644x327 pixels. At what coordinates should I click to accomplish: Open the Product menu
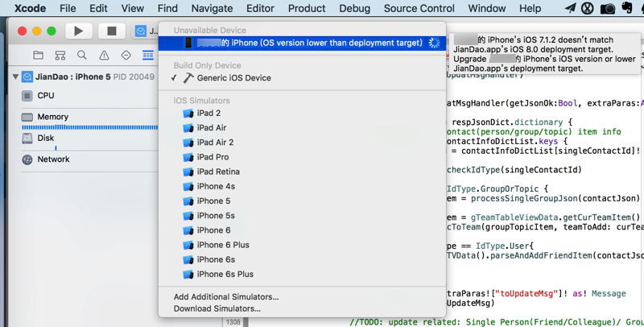click(307, 8)
